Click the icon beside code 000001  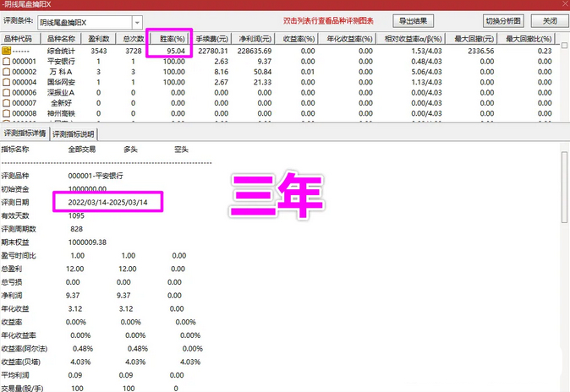coord(6,62)
